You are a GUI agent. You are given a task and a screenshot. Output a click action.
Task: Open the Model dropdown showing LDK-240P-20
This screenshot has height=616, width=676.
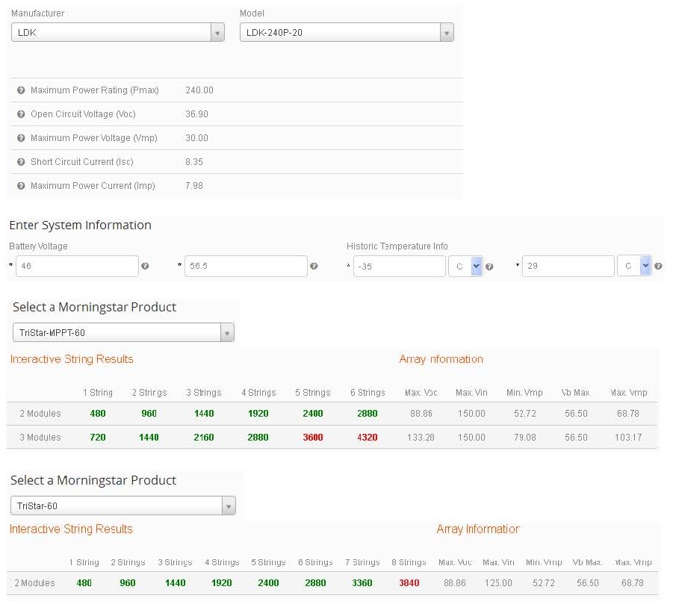(x=347, y=32)
